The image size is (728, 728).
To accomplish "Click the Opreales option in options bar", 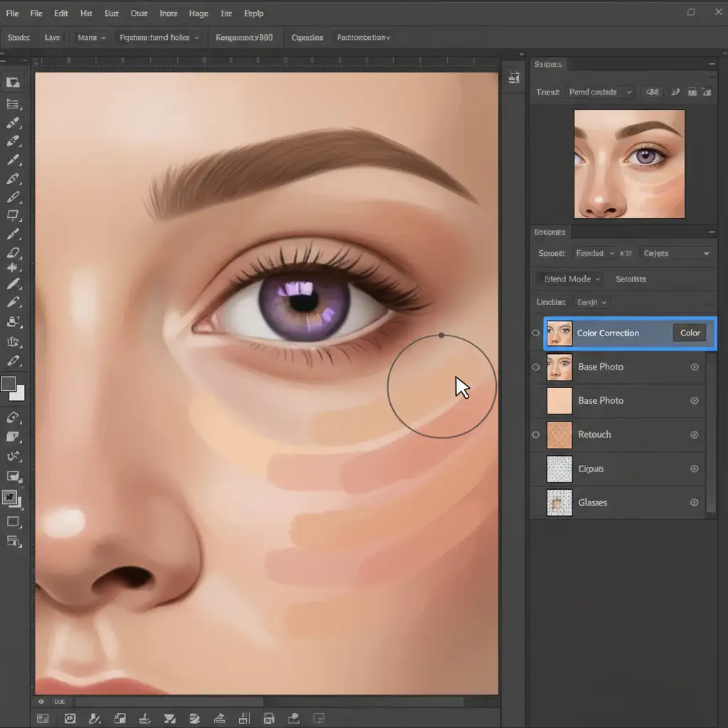I will pyautogui.click(x=307, y=38).
